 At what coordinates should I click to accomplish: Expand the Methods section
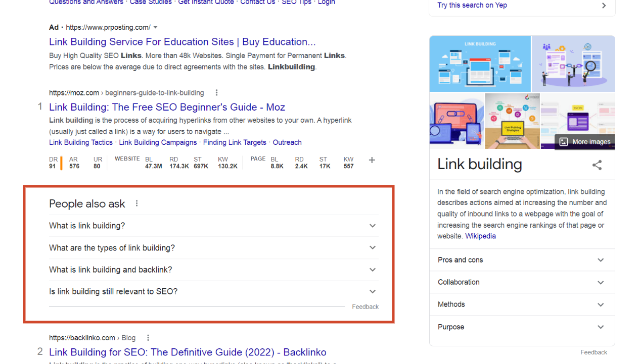pos(601,304)
